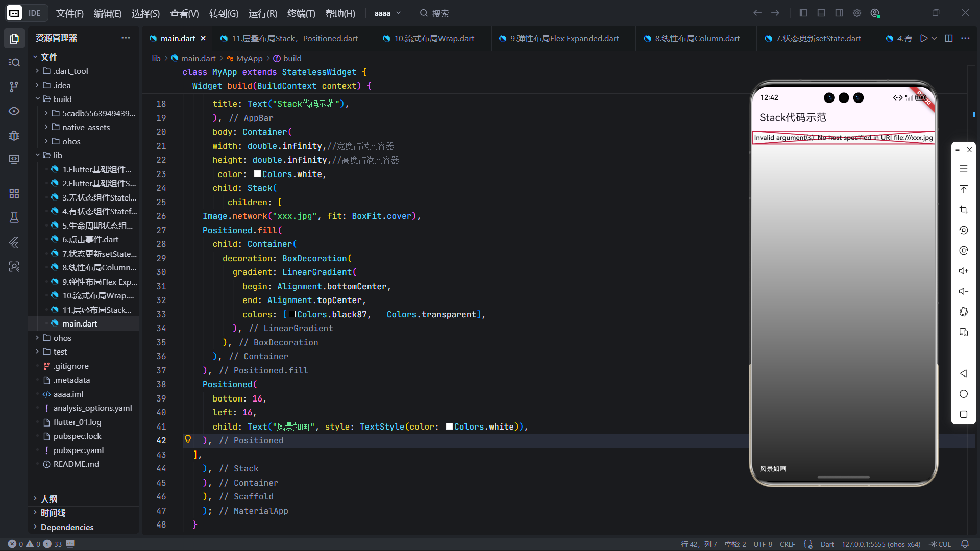Toggle the secondary sidebar layout icon
Viewport: 980px width, 551px height.
coord(839,13)
